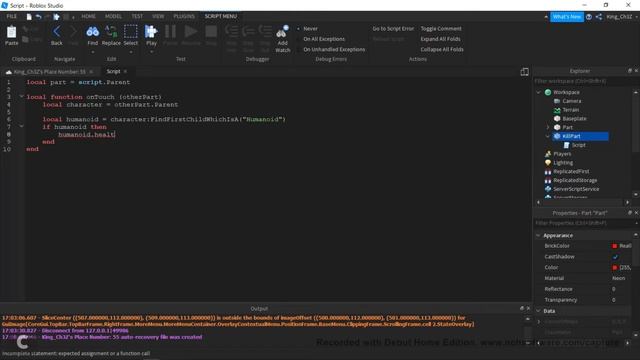
Task: Click the help icon next to What's New
Action: [x=589, y=17]
